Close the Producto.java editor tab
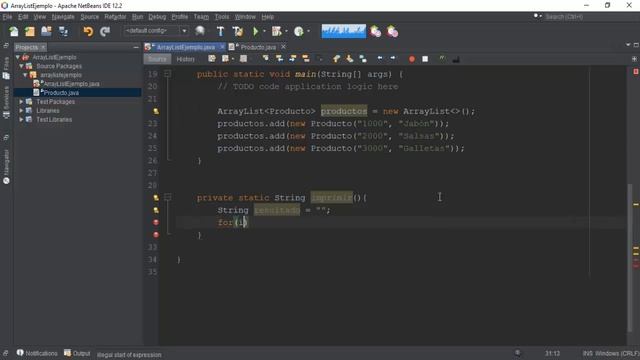 pyautogui.click(x=283, y=47)
